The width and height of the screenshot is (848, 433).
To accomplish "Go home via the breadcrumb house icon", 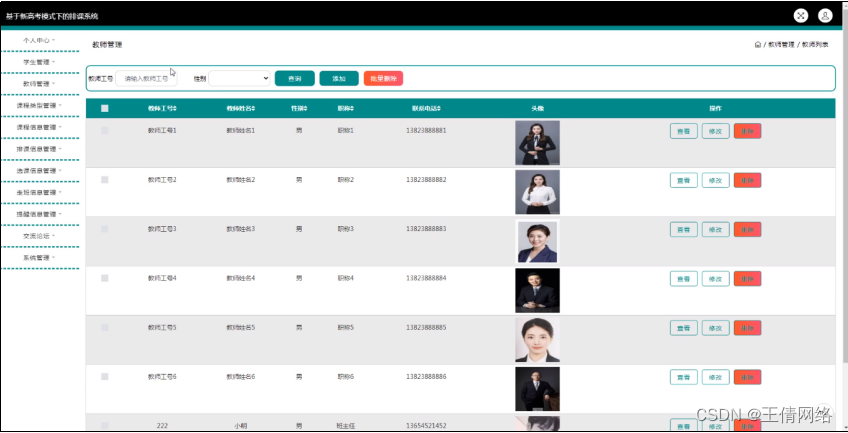I will click(758, 44).
